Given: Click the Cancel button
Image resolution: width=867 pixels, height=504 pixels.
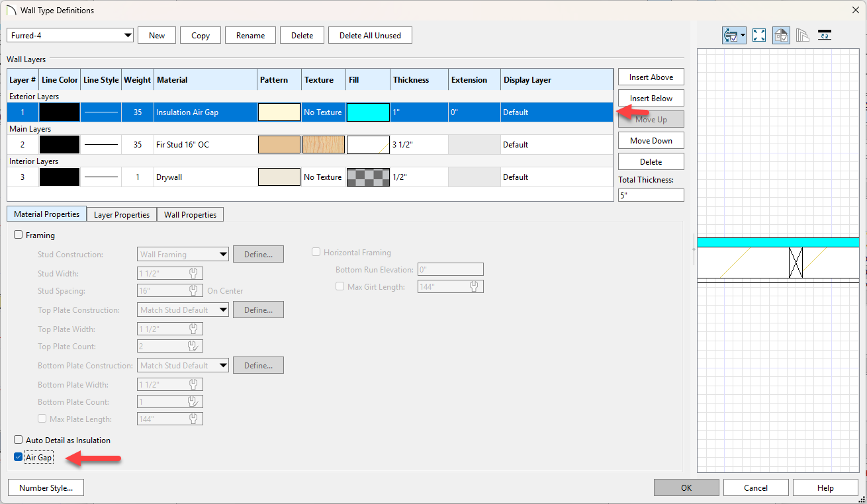Looking at the screenshot, I should tap(756, 487).
